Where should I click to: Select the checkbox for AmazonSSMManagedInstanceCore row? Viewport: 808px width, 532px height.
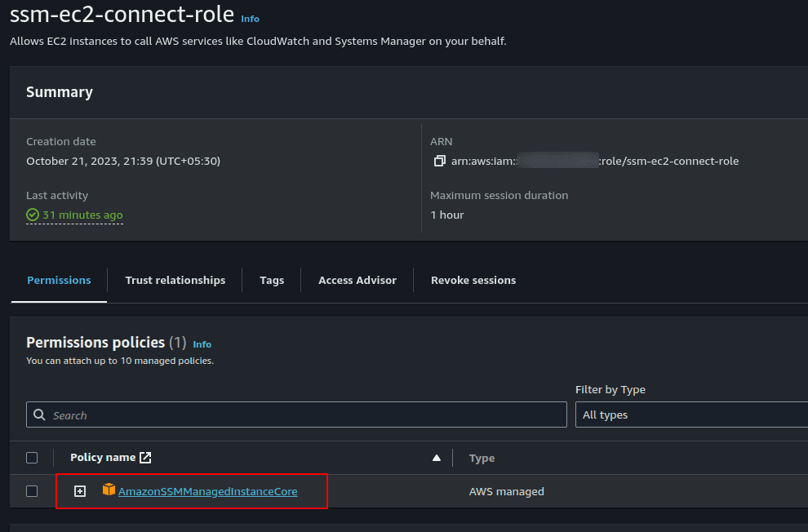click(32, 491)
